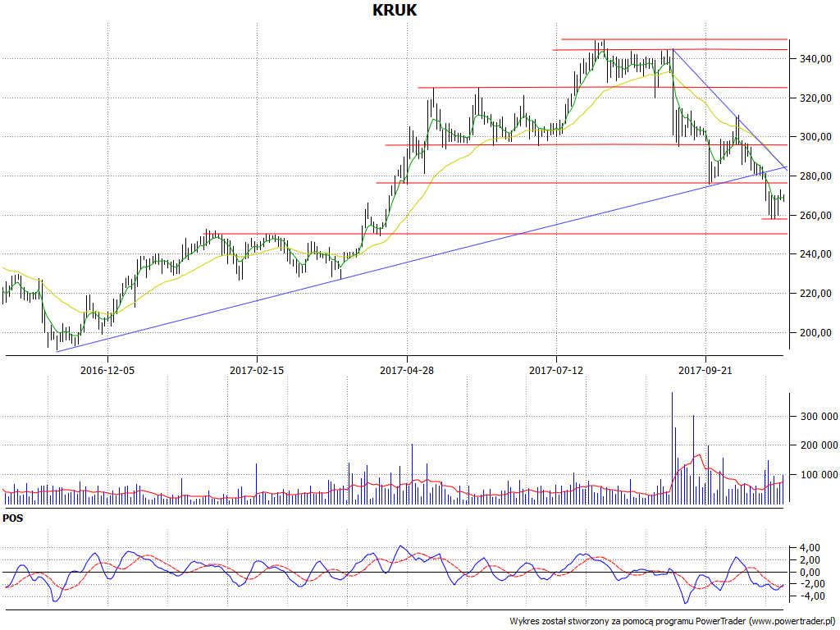Click the KRUK chart title
This screenshot has width=840, height=630.
point(395,10)
